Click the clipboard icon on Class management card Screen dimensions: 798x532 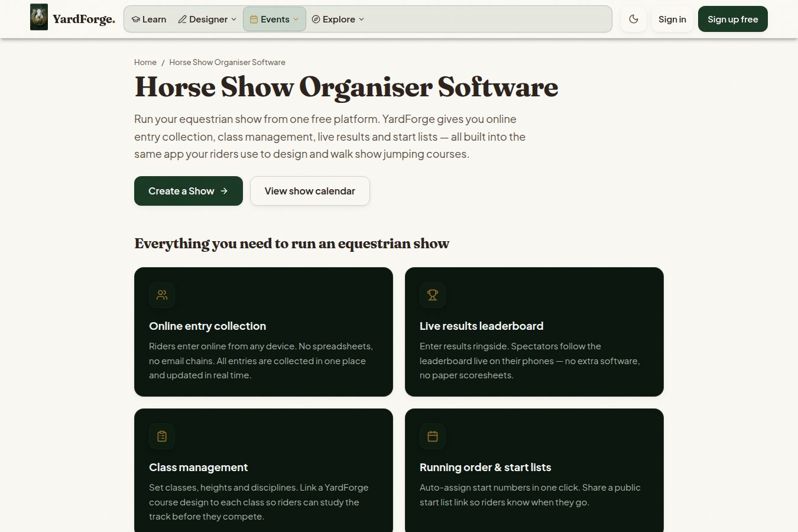pyautogui.click(x=162, y=436)
